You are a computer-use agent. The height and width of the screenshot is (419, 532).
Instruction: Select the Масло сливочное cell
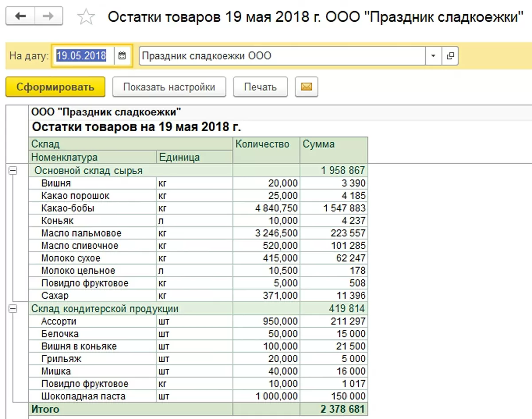[93, 246]
